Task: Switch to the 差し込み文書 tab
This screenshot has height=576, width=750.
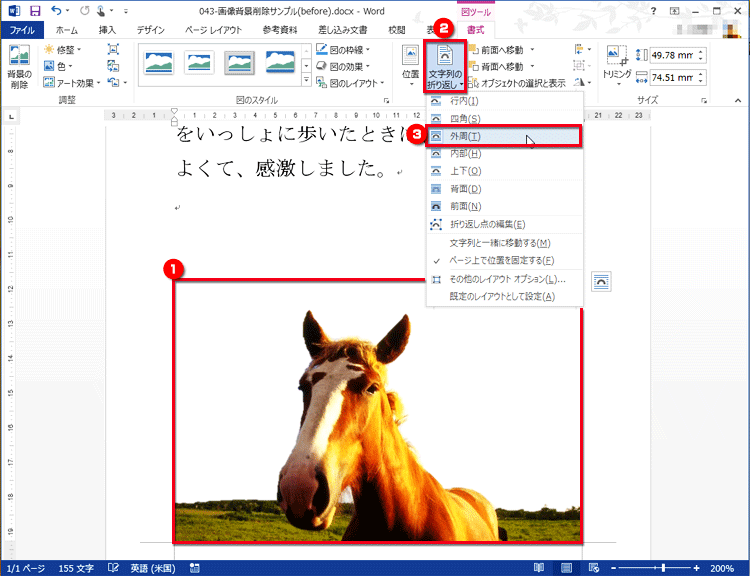Action: tap(342, 30)
